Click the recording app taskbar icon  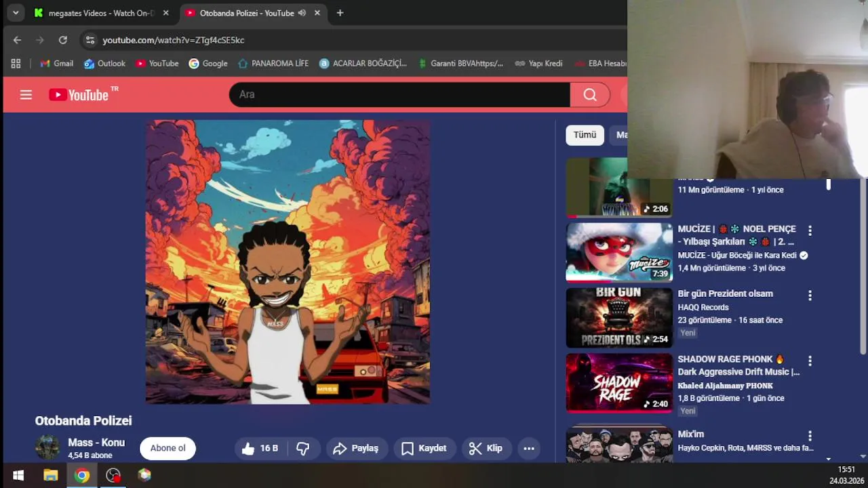pyautogui.click(x=113, y=475)
